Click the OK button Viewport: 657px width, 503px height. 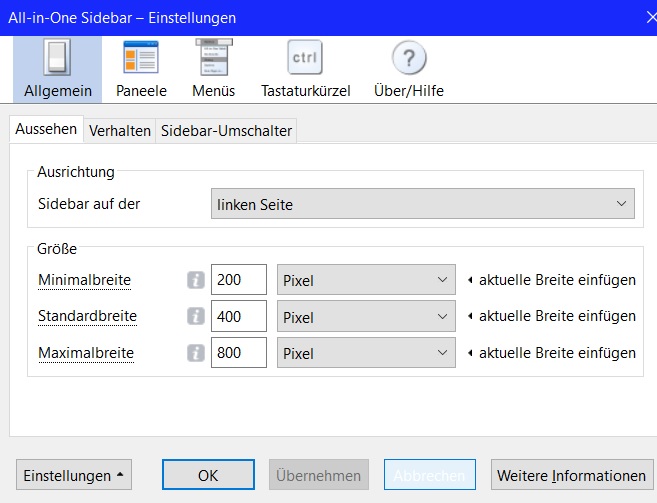(208, 475)
